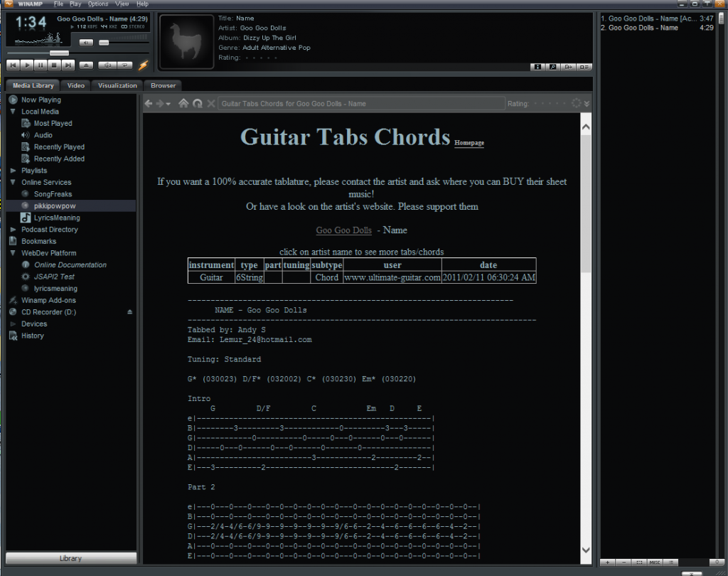728x576 pixels.
Task: Select the Audio library item
Action: tap(43, 135)
